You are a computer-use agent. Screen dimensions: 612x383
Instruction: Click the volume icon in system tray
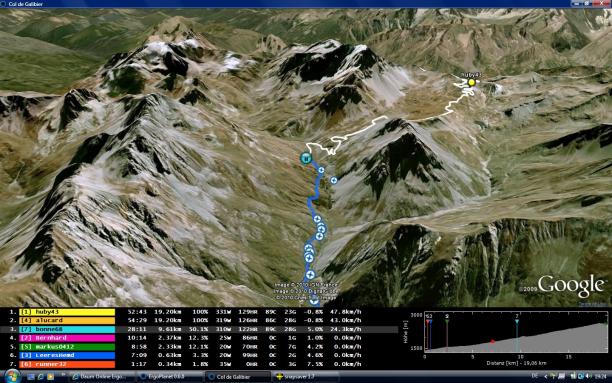590,376
